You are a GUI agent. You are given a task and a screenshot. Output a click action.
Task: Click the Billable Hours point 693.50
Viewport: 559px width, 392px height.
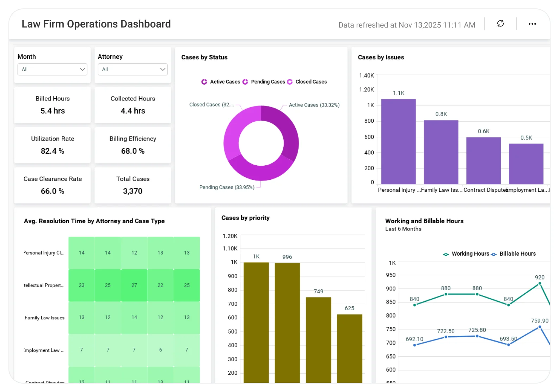[x=508, y=345]
